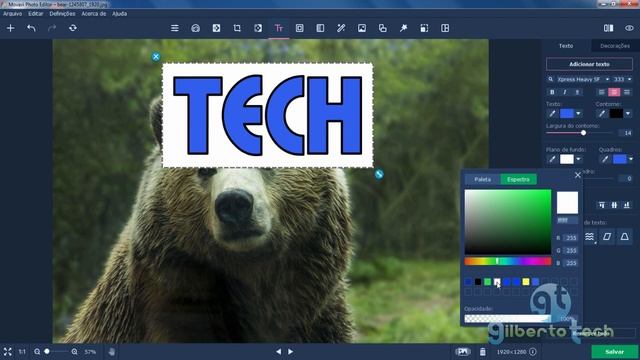Select the yellow recent color swatch
Image resolution: width=640 pixels, height=360 pixels.
[x=526, y=282]
